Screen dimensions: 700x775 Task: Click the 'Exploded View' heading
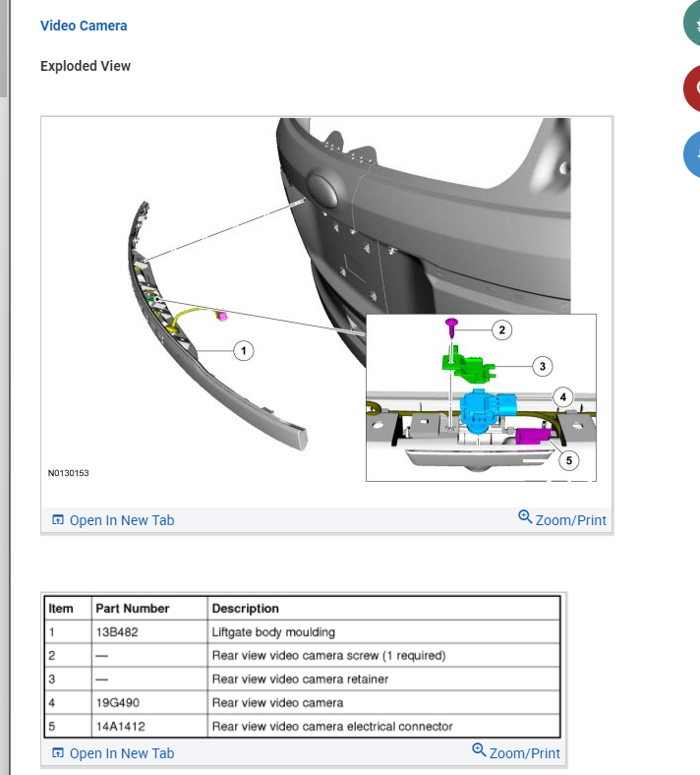coord(86,66)
